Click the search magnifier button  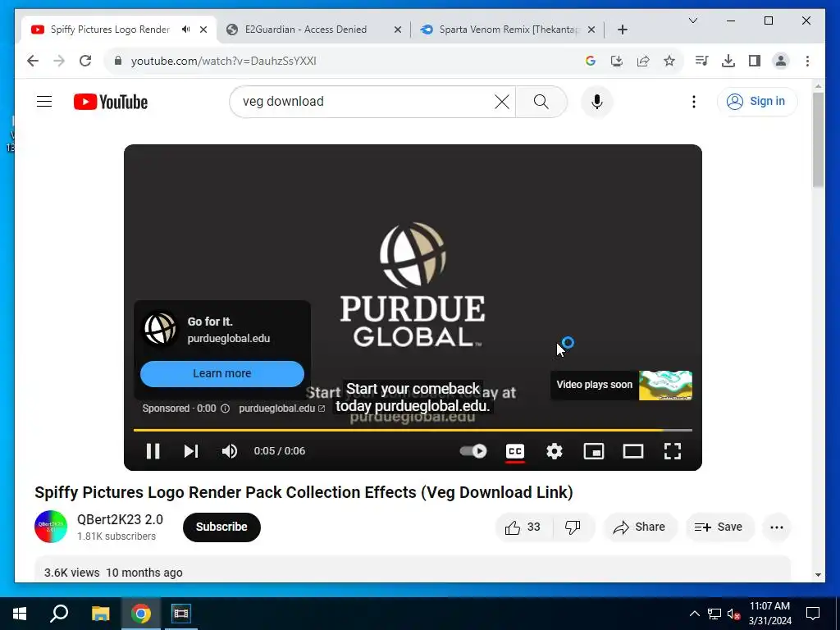point(541,101)
